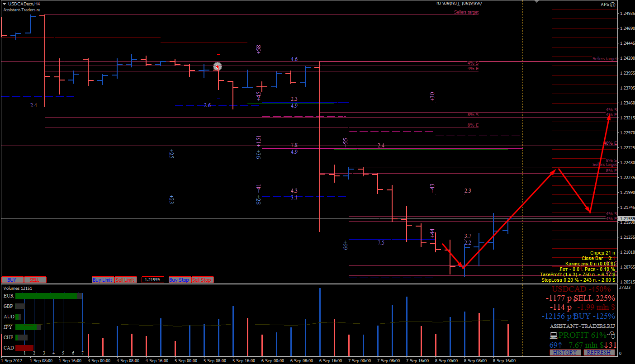Click the red CAD currency strength bar

click(x=24, y=348)
